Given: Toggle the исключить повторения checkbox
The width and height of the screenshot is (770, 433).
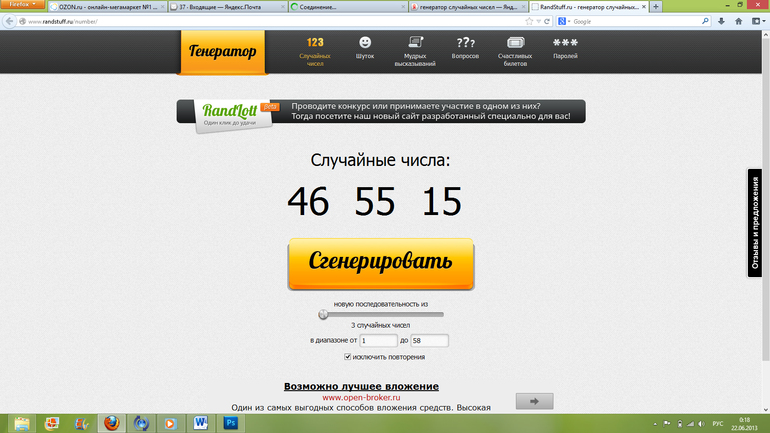Looking at the screenshot, I should tap(347, 357).
